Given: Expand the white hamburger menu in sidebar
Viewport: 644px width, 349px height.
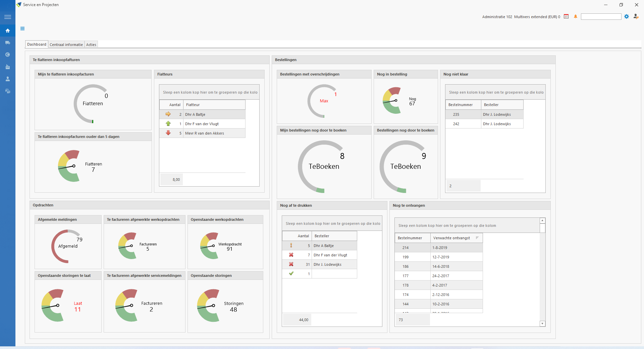Looking at the screenshot, I should coord(7,17).
